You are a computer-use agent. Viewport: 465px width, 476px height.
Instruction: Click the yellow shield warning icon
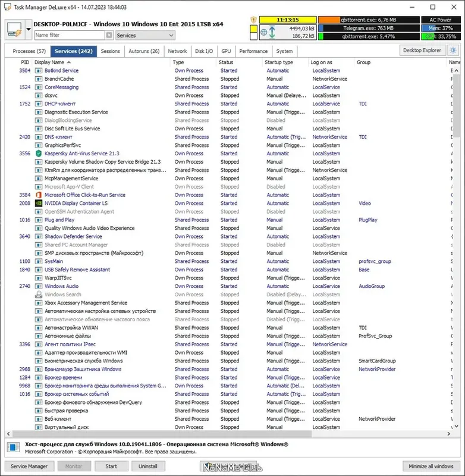(253, 20)
